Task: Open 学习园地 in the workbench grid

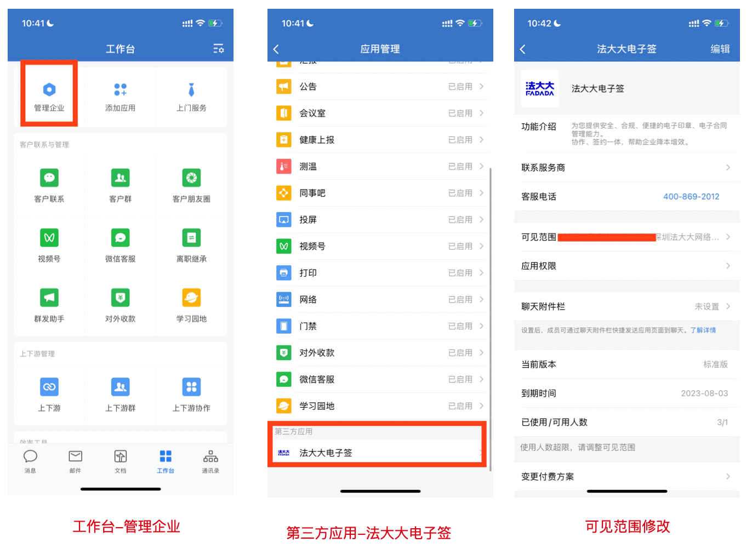Action: click(191, 306)
